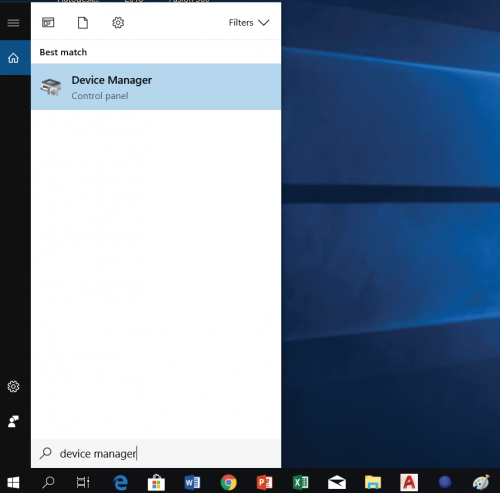
Task: Filter results by Settings gear icon
Action: pos(118,23)
